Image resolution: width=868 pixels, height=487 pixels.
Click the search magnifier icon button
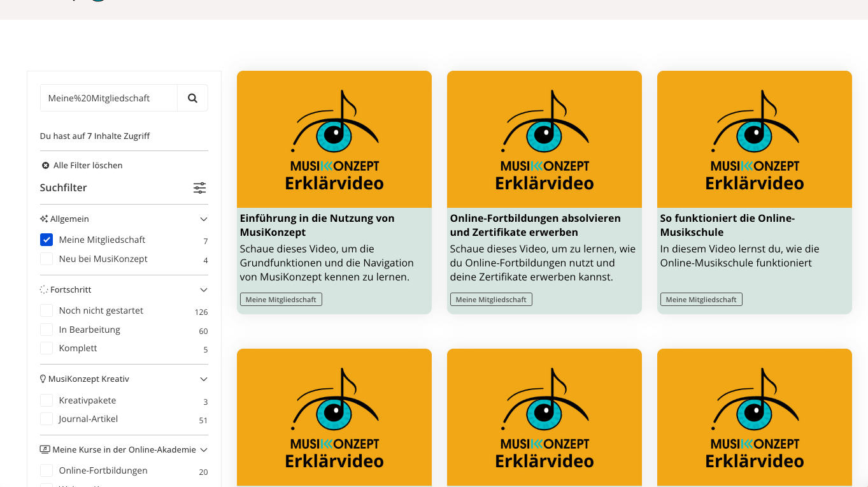(x=192, y=98)
